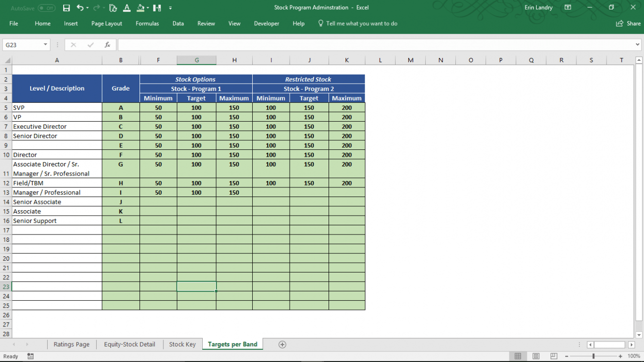Click the Enter checkmark formula bar icon
This screenshot has height=362, width=644.
90,45
